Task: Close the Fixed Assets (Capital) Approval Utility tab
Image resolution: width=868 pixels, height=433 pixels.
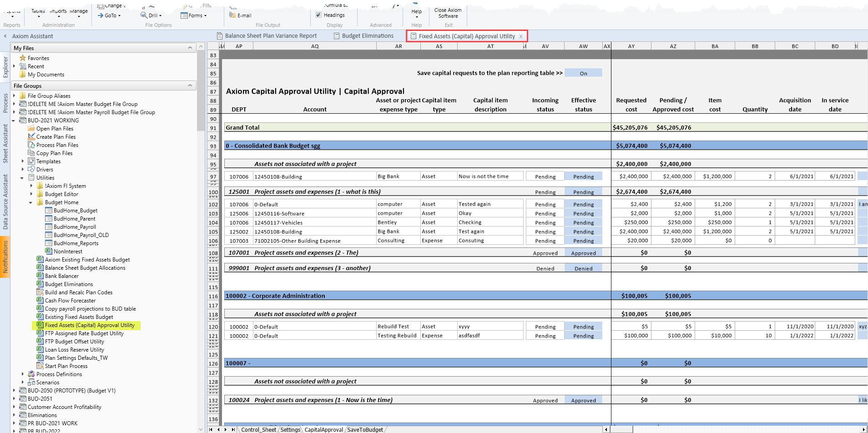Action: [521, 36]
